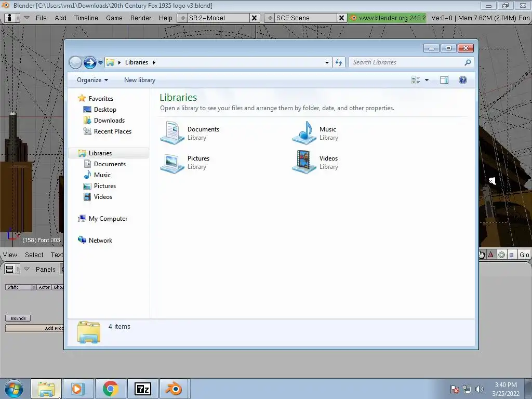Open 7-Zip from the taskbar
This screenshot has width=532, height=399.
pyautogui.click(x=142, y=389)
